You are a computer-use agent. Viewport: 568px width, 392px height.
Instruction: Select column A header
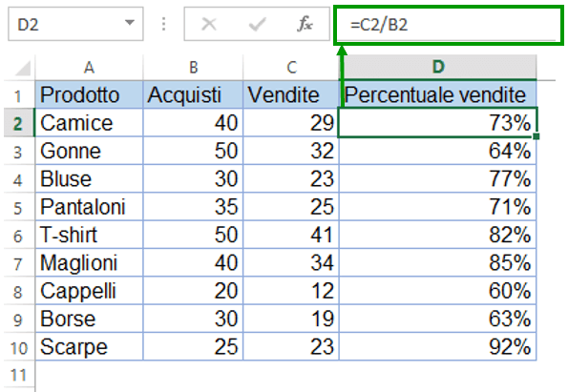89,68
